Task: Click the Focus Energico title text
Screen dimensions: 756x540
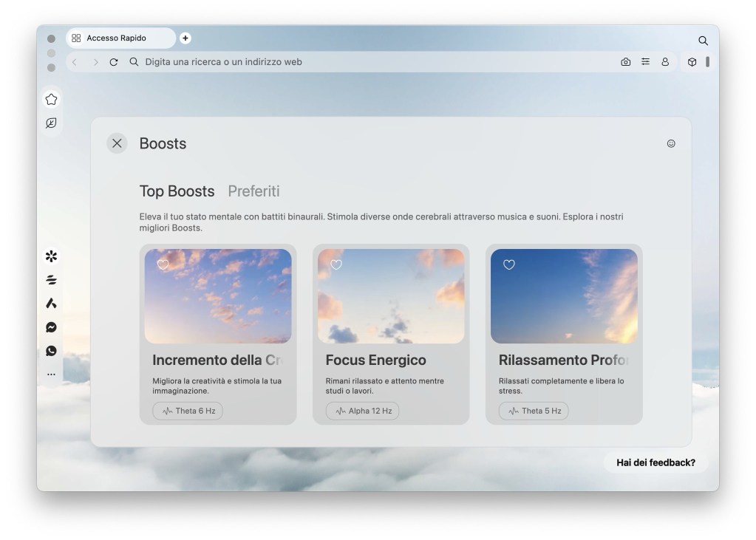Action: [x=375, y=360]
